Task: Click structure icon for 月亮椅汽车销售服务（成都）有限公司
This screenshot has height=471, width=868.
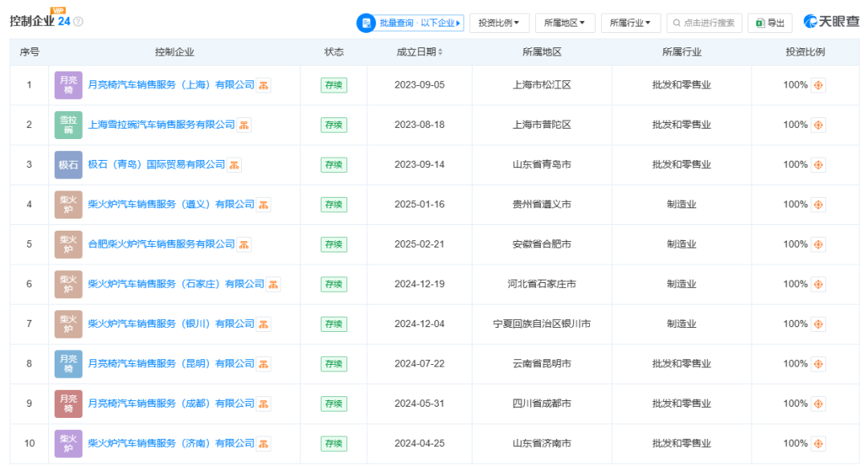Action: (x=263, y=403)
